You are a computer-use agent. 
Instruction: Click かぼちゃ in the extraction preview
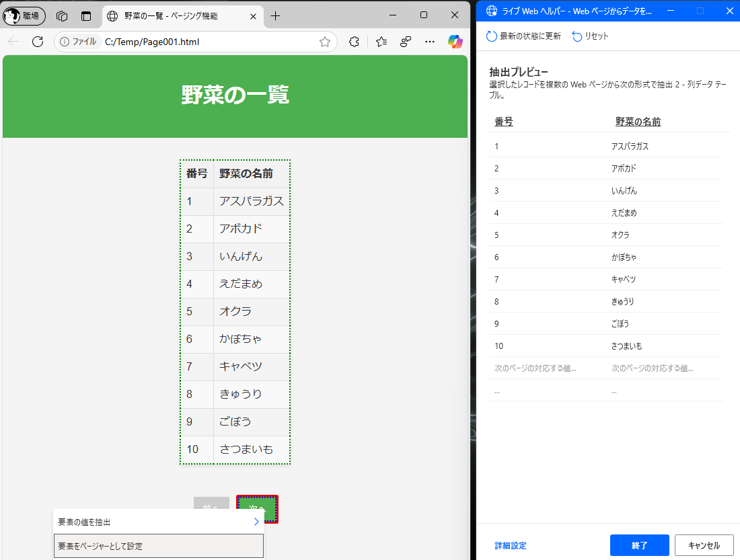click(x=624, y=257)
